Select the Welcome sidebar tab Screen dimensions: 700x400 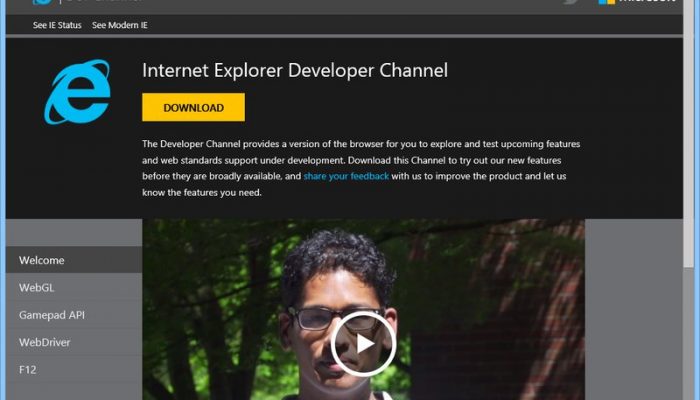point(74,260)
